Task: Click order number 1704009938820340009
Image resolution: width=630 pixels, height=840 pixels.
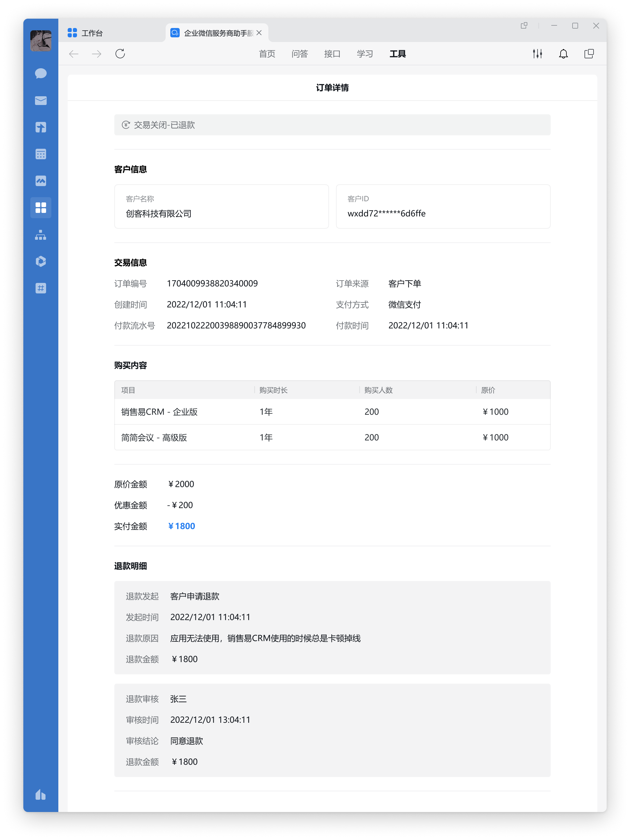Action: tap(212, 283)
